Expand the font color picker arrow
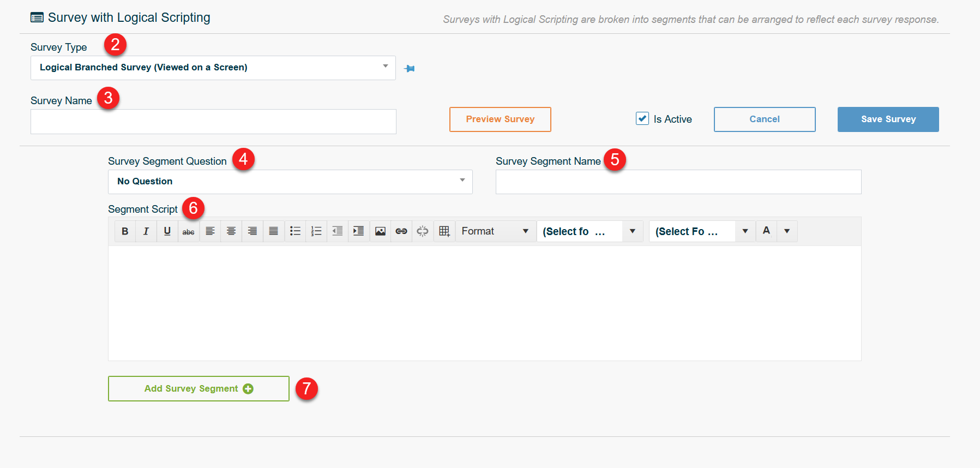Viewport: 980px width, 468px height. click(x=787, y=231)
